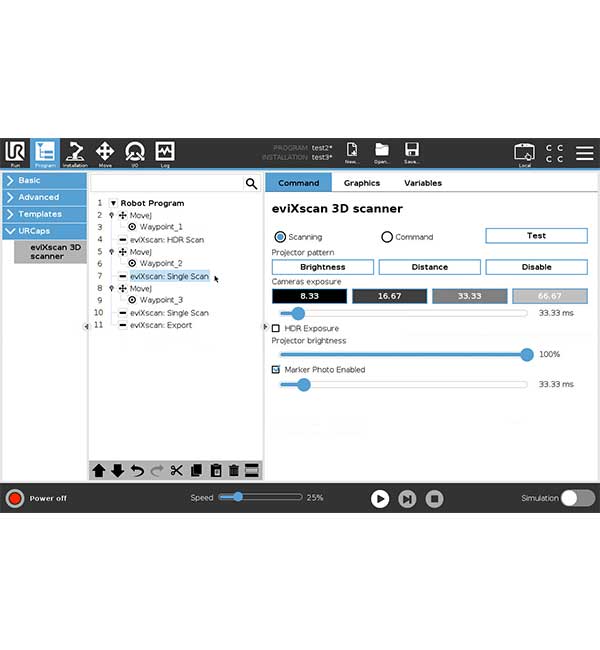Collapse the MoveJ node on line 8
600x650 pixels.
[x=111, y=288]
